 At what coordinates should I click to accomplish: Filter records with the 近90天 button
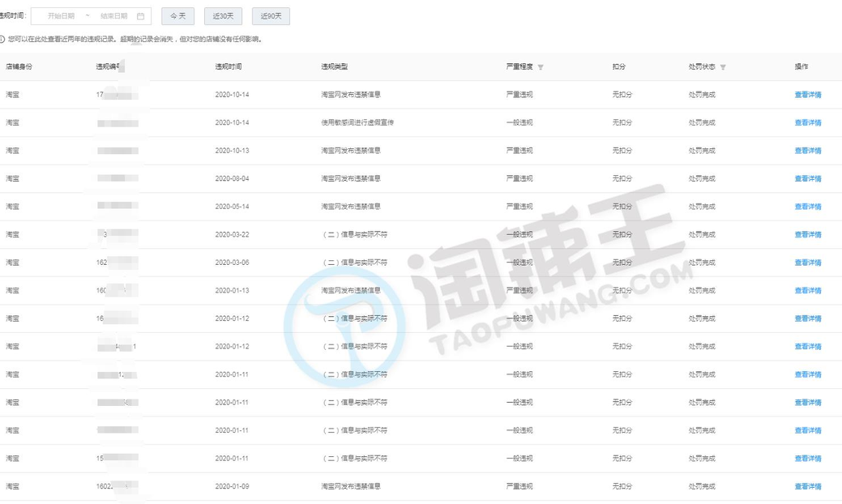[271, 16]
